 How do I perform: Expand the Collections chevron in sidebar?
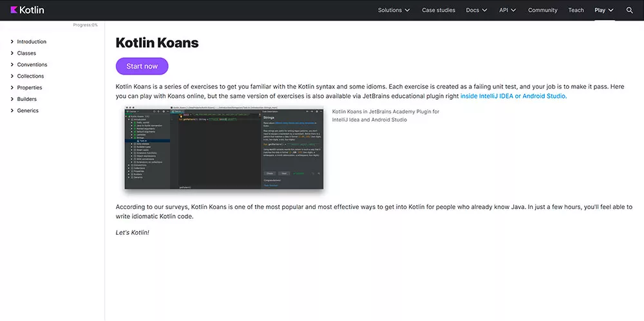(x=12, y=76)
